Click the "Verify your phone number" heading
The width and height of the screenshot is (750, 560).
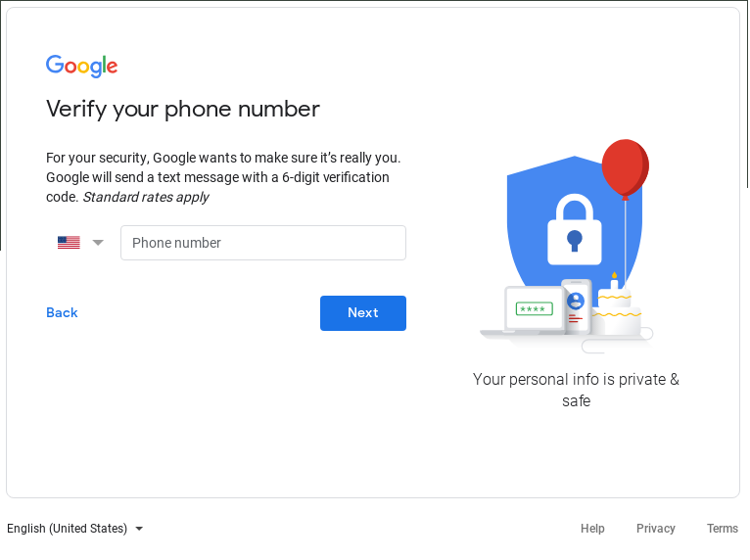click(x=183, y=110)
